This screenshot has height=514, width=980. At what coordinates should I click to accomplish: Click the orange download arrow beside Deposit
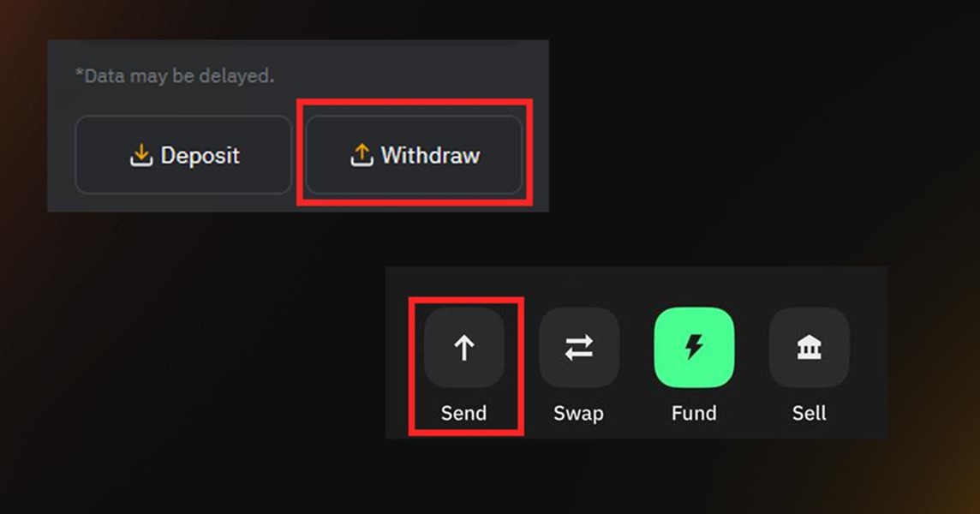pyautogui.click(x=141, y=155)
